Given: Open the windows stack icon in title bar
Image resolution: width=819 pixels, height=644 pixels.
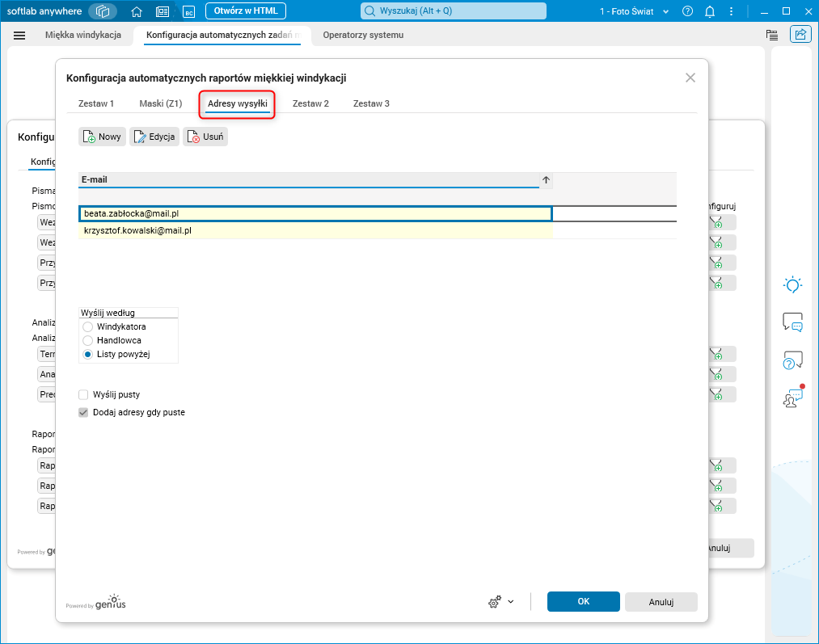Looking at the screenshot, I should 103,11.
